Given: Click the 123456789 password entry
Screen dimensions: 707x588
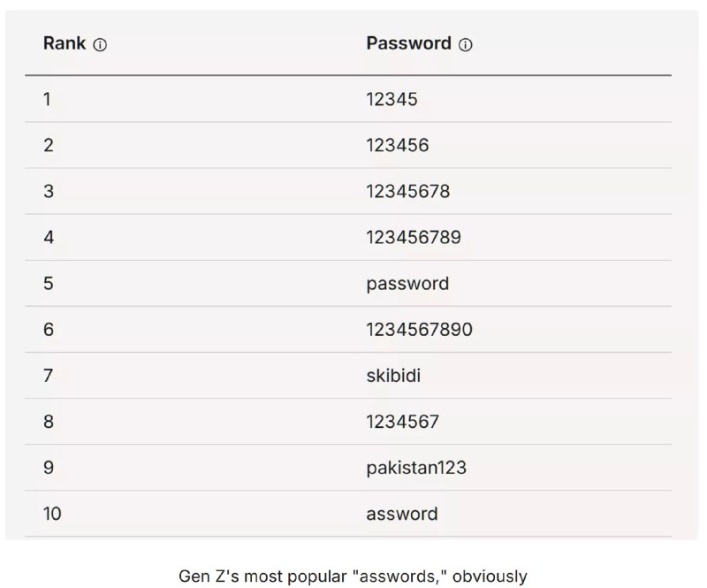Looking at the screenshot, I should coord(414,238).
